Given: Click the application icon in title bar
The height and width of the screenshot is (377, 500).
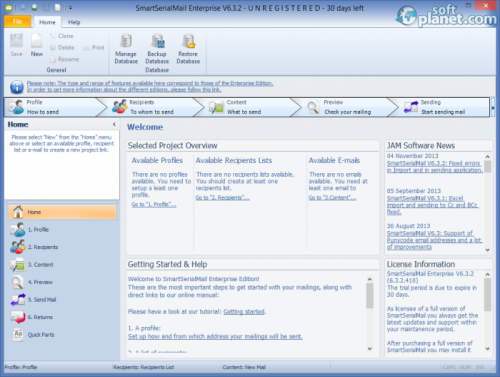Looking at the screenshot, I should click(x=9, y=7).
